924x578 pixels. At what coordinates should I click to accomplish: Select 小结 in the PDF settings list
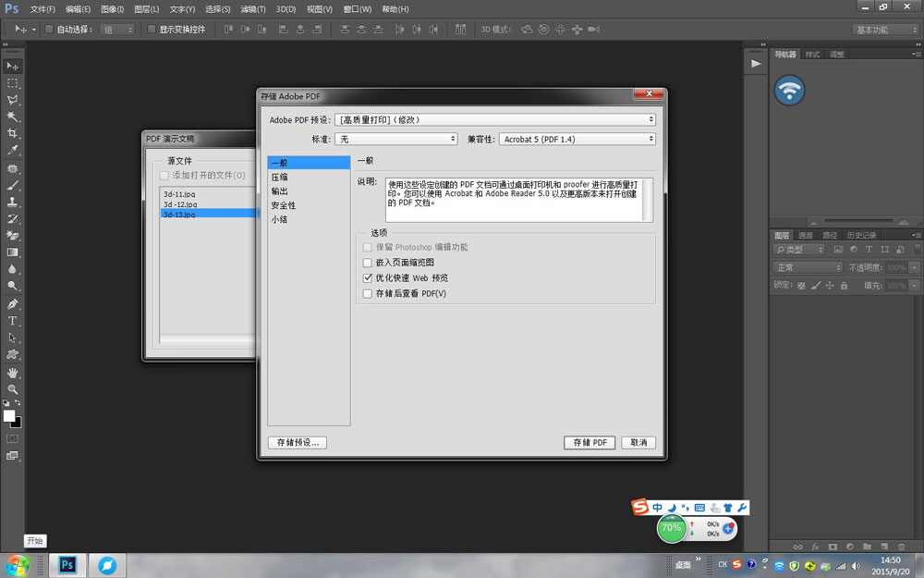click(x=309, y=219)
